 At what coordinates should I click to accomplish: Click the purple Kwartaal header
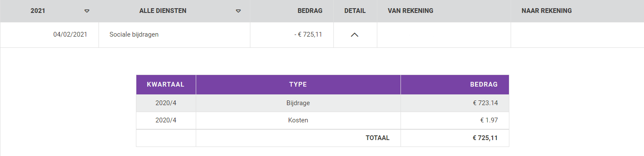[x=166, y=84]
